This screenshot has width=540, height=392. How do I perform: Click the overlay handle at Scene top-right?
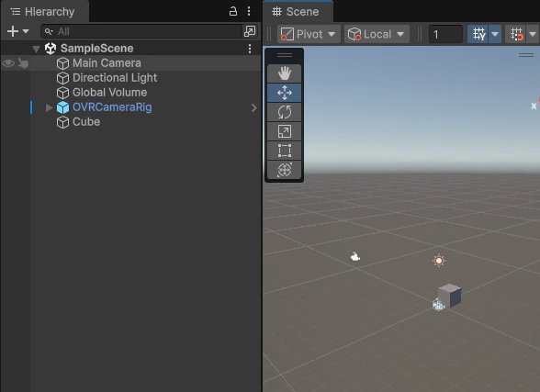(526, 55)
